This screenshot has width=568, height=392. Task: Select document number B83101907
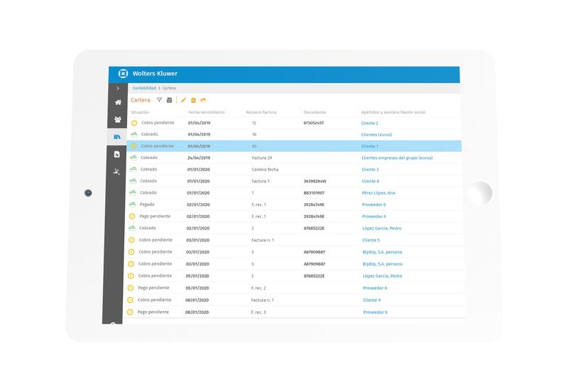[x=314, y=192]
